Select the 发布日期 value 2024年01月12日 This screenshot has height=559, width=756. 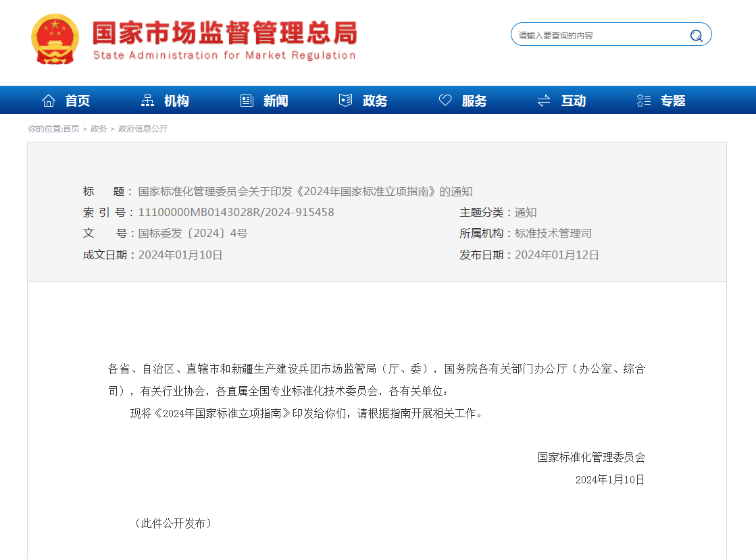click(x=557, y=255)
